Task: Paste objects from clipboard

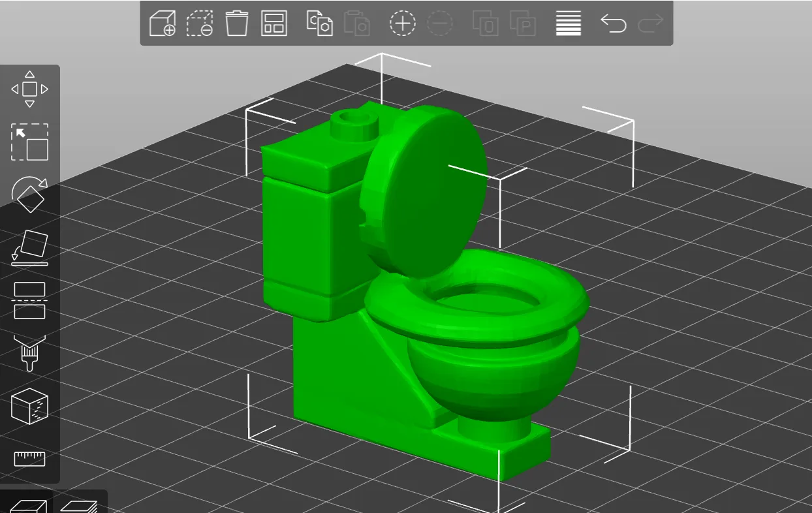Action: pyautogui.click(x=356, y=23)
